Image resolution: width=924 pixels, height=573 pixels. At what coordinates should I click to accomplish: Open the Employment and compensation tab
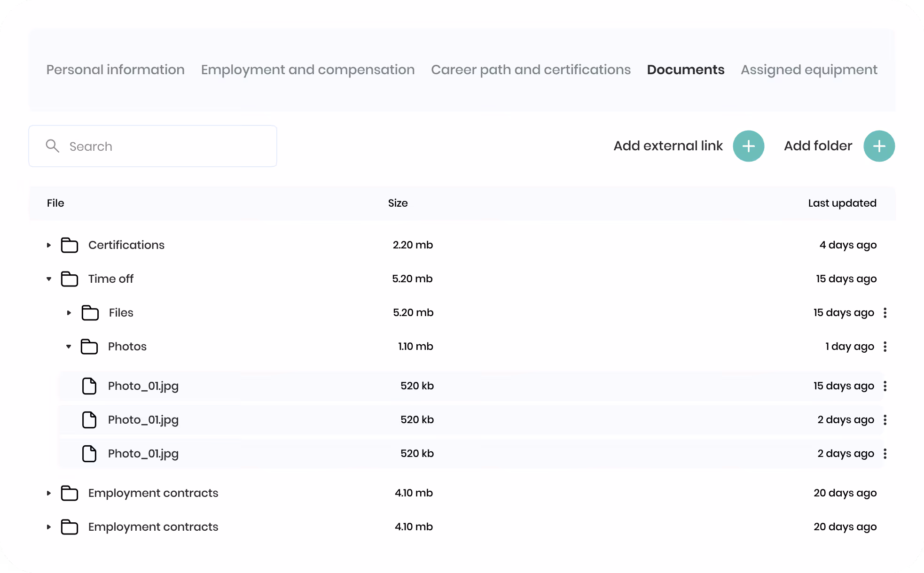pyautogui.click(x=308, y=70)
